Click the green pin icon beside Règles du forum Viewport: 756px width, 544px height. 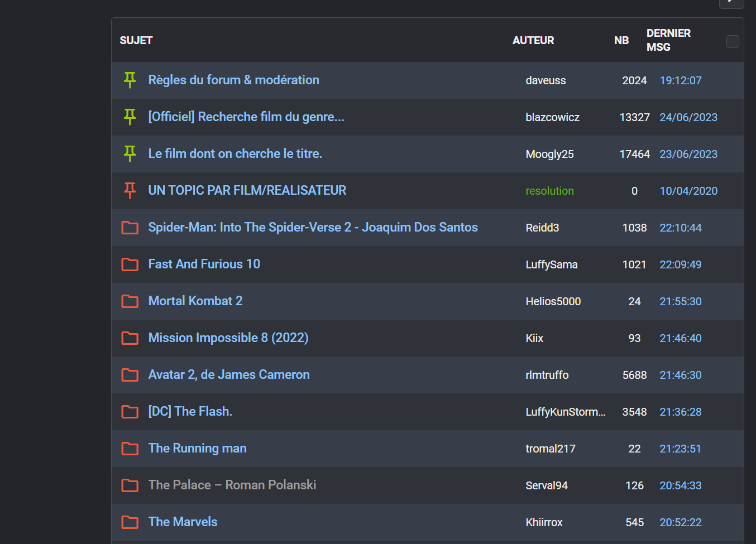pyautogui.click(x=130, y=80)
